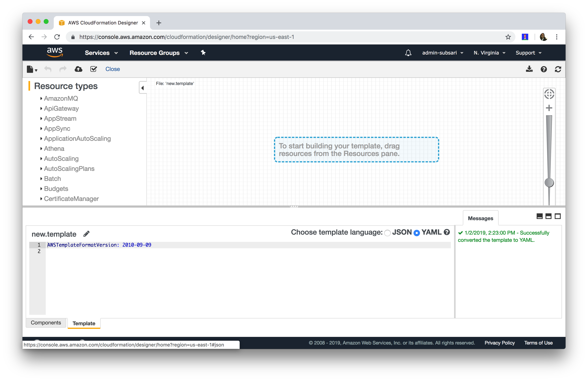Click the create stack cloud upload icon
This screenshot has width=588, height=381.
(x=78, y=69)
